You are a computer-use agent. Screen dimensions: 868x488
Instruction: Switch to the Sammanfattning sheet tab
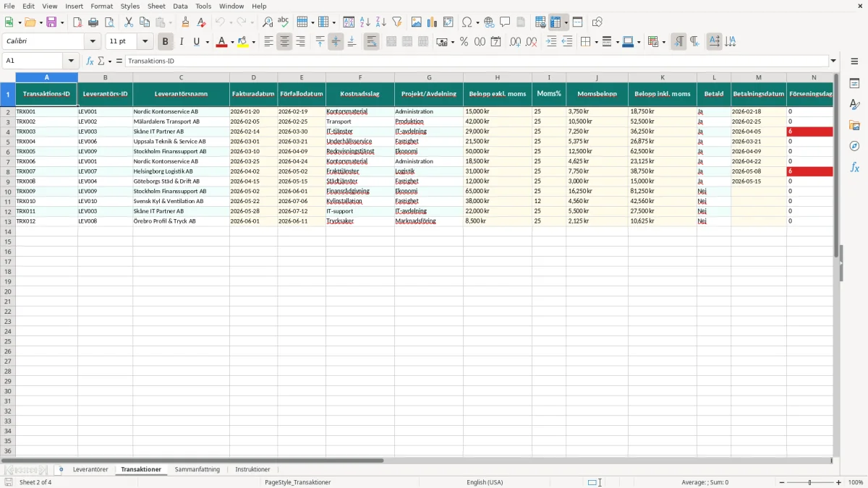point(197,470)
